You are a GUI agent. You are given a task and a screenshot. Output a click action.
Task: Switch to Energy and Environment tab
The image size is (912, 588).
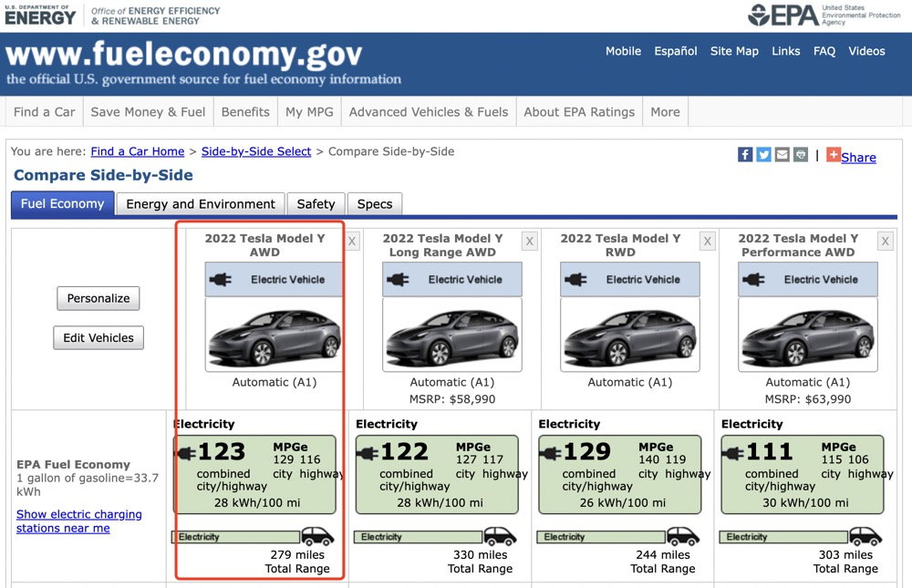[201, 204]
